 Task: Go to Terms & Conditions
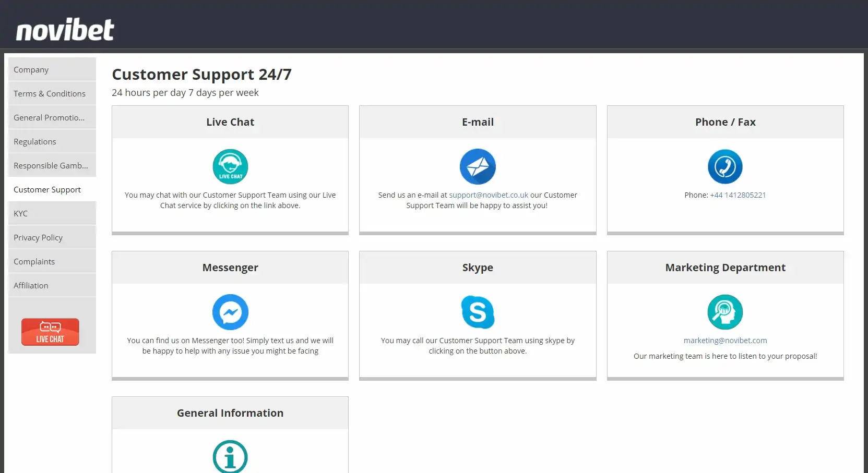(52, 93)
